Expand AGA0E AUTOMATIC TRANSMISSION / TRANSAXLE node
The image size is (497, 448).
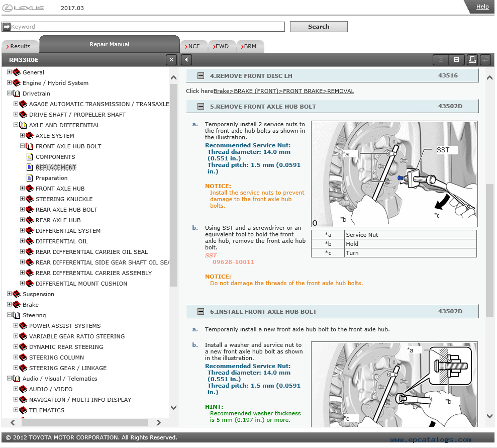[16, 104]
